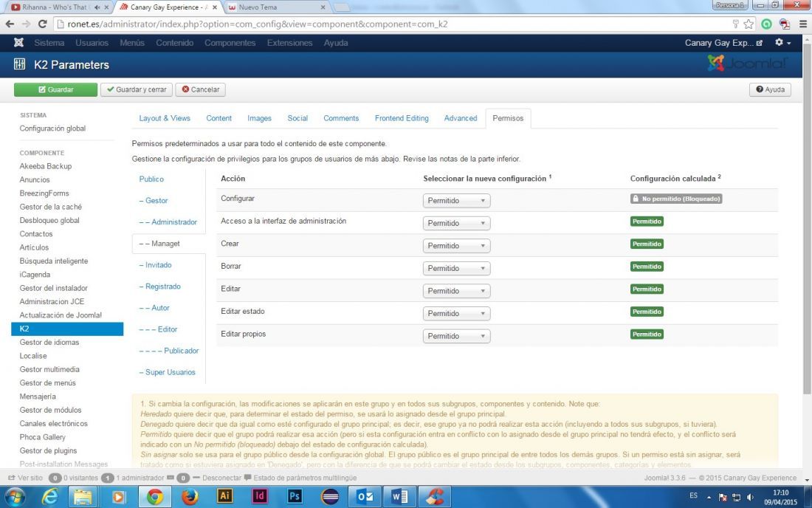Reload the page with the refresh icon
The width and height of the screenshot is (812, 508).
tap(43, 24)
